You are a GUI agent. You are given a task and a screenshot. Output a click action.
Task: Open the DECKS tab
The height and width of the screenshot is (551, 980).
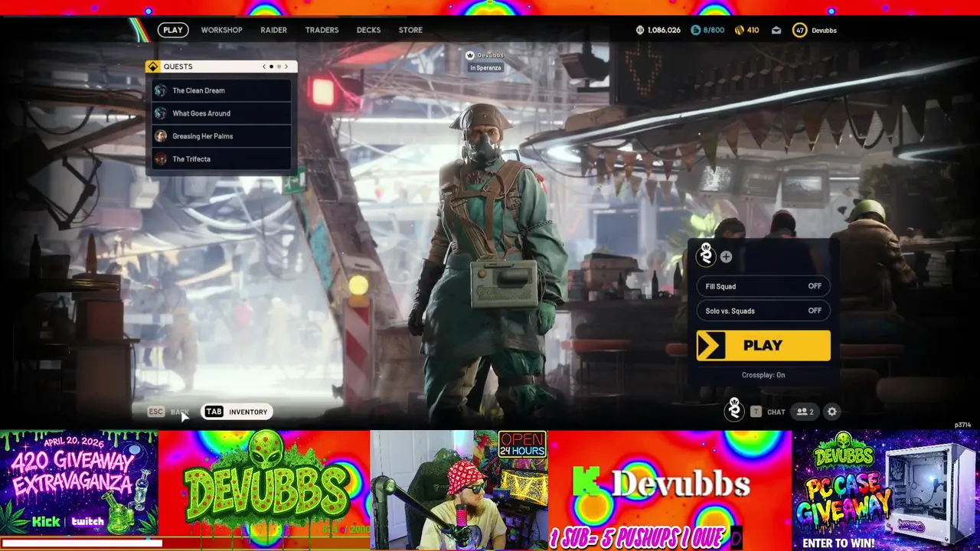368,30
